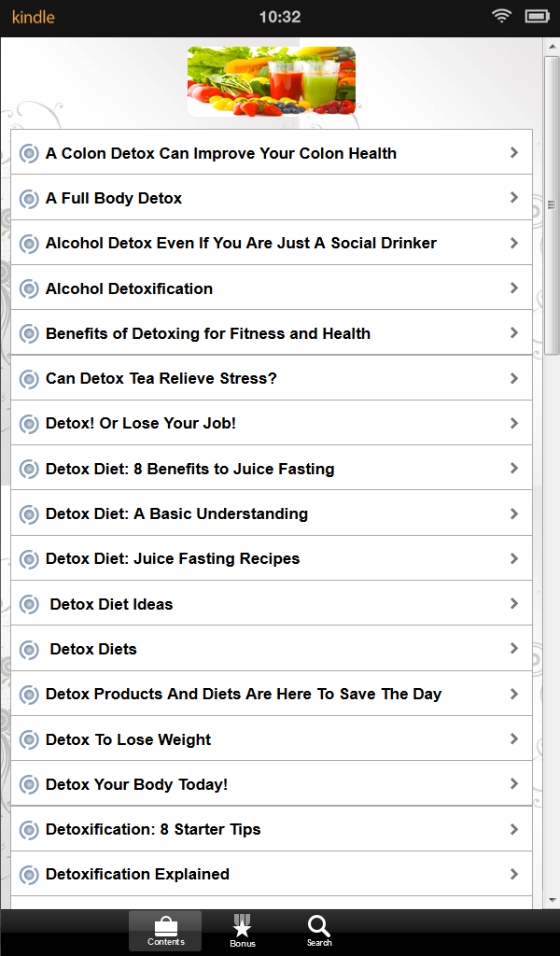Tap the WiFi status icon
This screenshot has width=560, height=956.
click(502, 17)
